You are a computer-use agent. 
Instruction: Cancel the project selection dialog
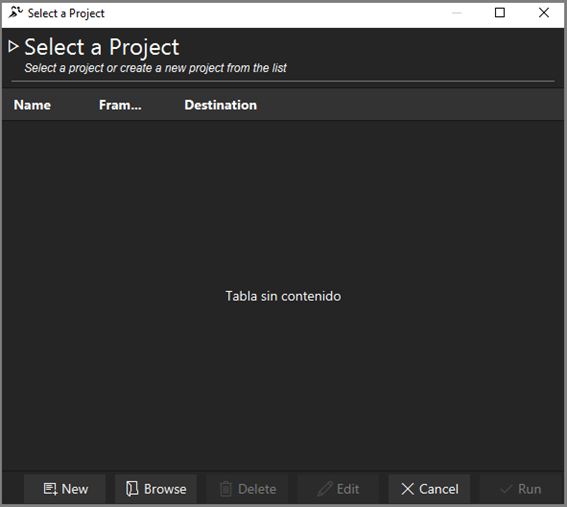click(x=429, y=489)
